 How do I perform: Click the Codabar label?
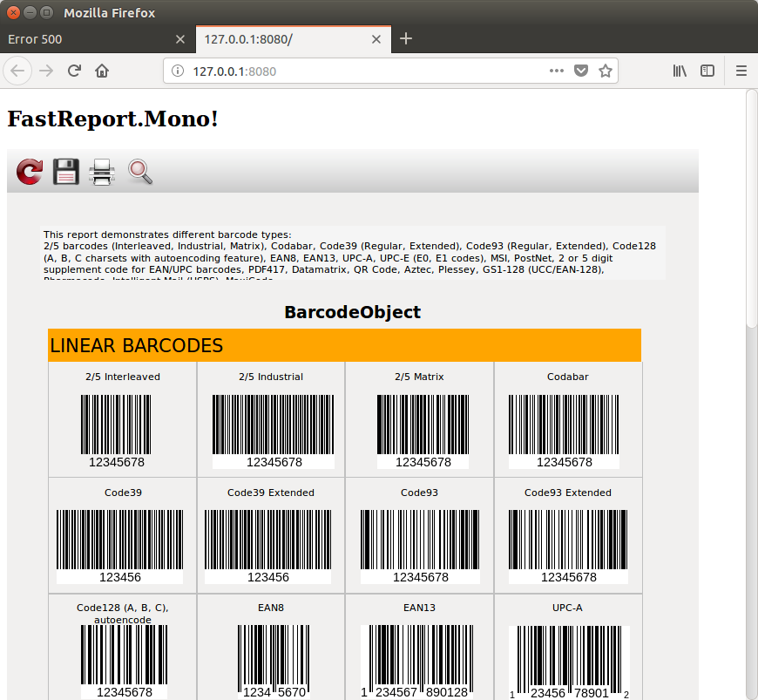coord(567,377)
